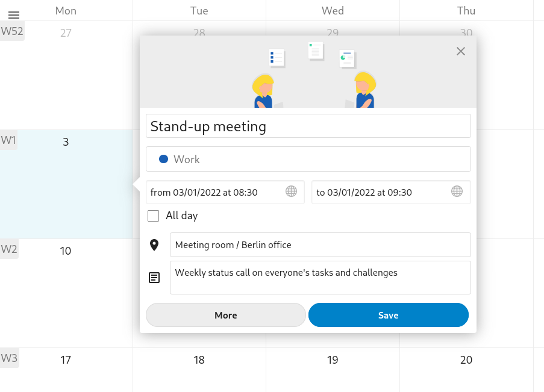Click the globe timezone icon for start time
Image resolution: width=544 pixels, height=392 pixels.
click(291, 191)
